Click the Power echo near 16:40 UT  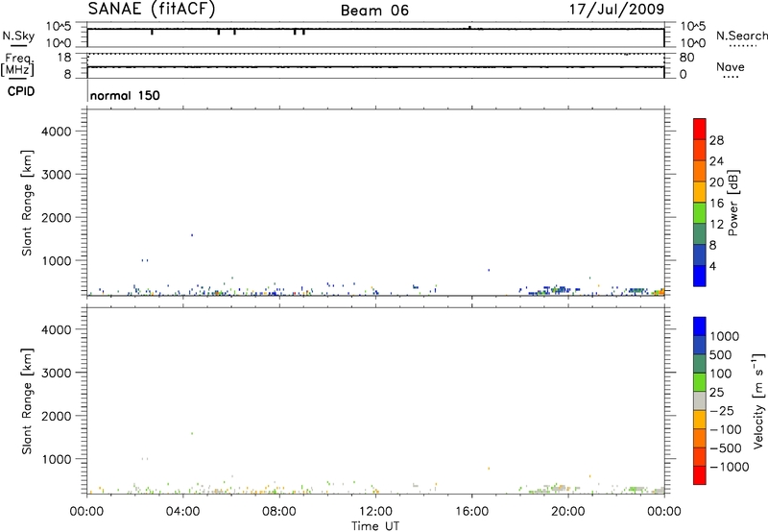pyautogui.click(x=489, y=270)
